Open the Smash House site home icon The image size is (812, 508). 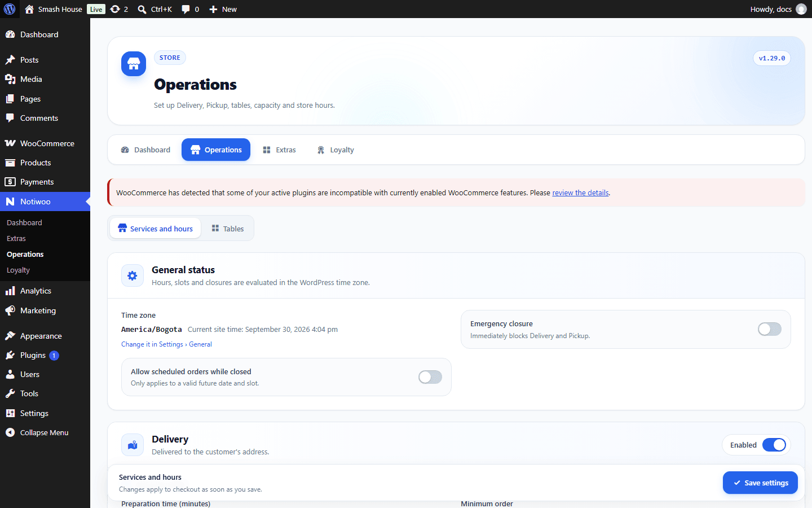click(29, 9)
